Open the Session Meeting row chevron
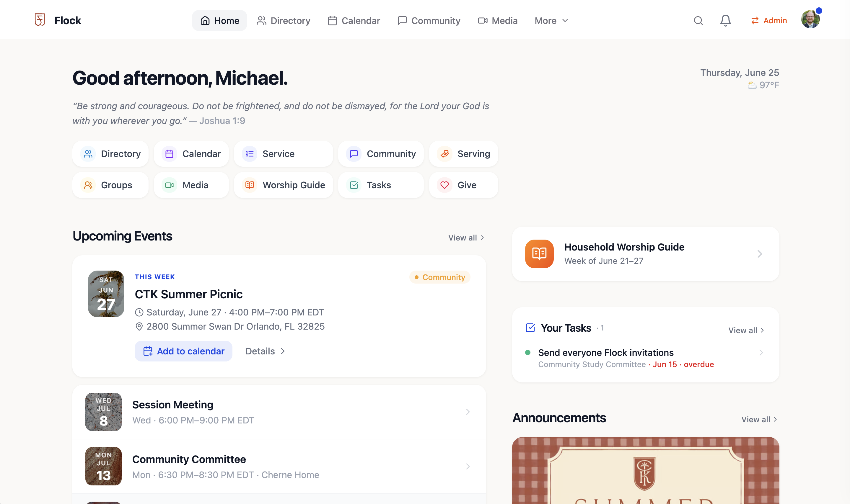Screen dimensions: 850x504 468,412
